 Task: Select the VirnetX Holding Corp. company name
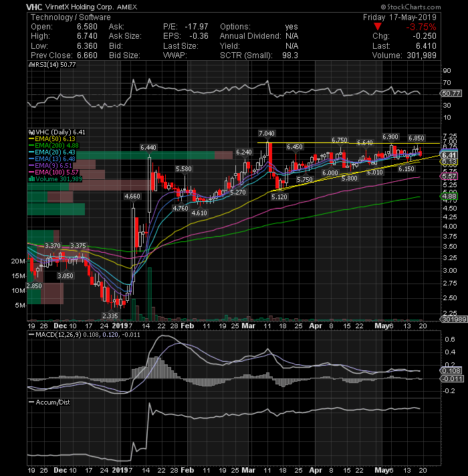pos(80,7)
